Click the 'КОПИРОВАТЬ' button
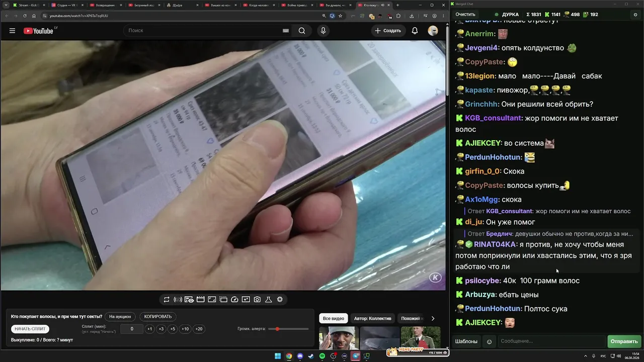 point(158,317)
